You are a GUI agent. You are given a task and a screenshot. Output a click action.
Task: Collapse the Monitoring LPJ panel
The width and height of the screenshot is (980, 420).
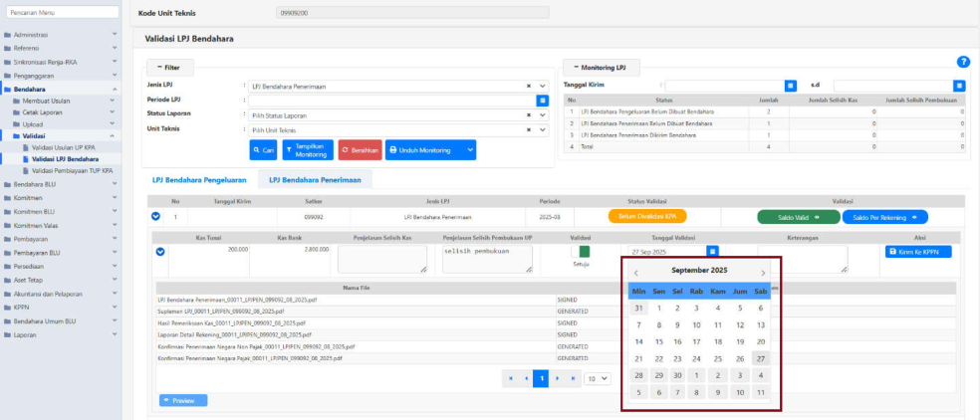click(601, 67)
